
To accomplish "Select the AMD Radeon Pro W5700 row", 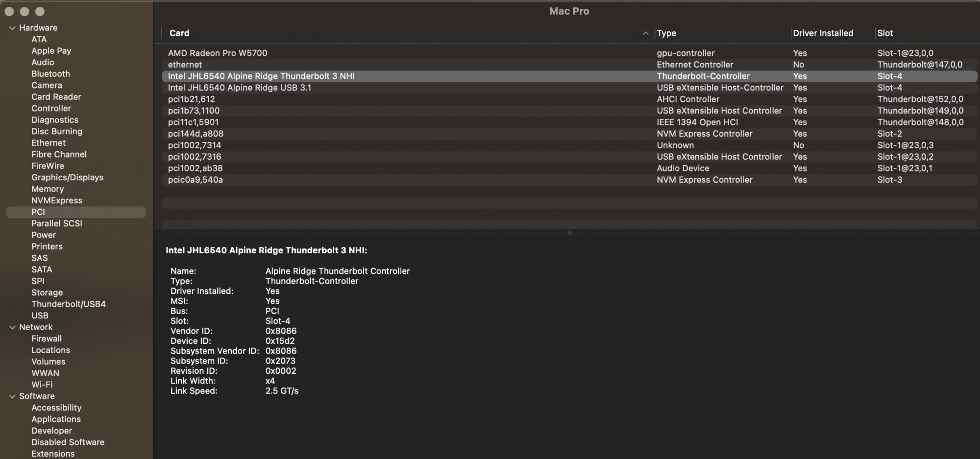I will (569, 53).
